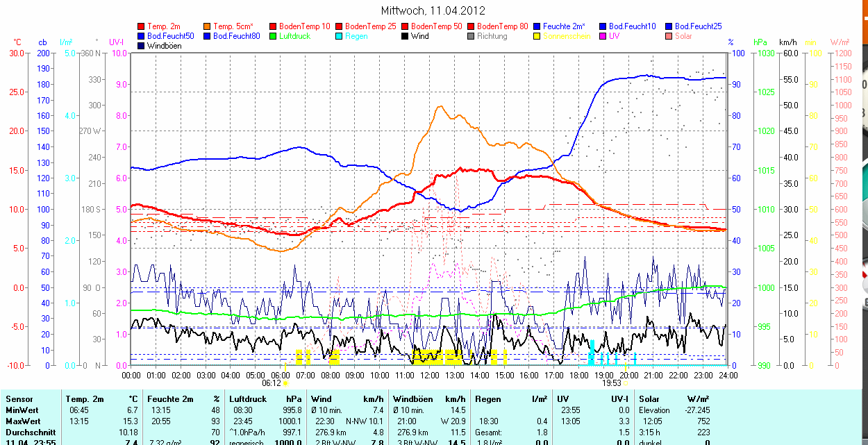The image size is (868, 445).
Task: Click the chart title Mittwoch, 11.04.2012
Action: click(x=433, y=10)
